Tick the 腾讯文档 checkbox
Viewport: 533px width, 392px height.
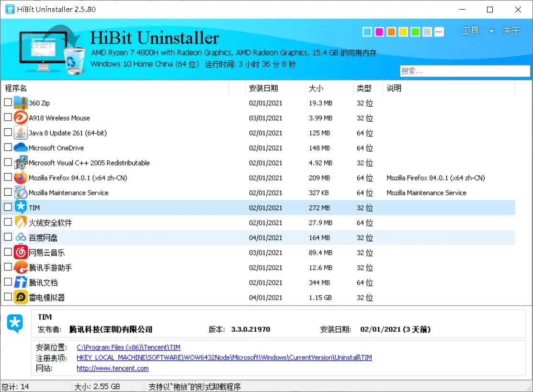(8, 281)
